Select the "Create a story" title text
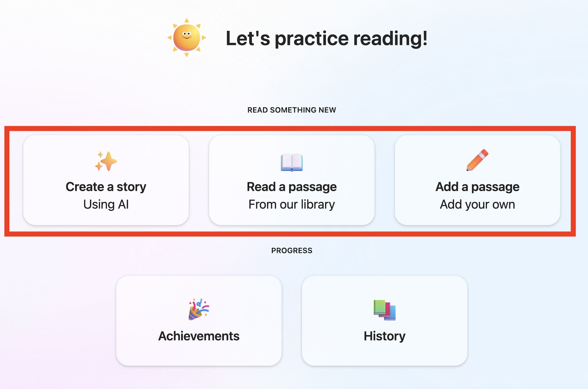588x389 pixels. coord(106,187)
